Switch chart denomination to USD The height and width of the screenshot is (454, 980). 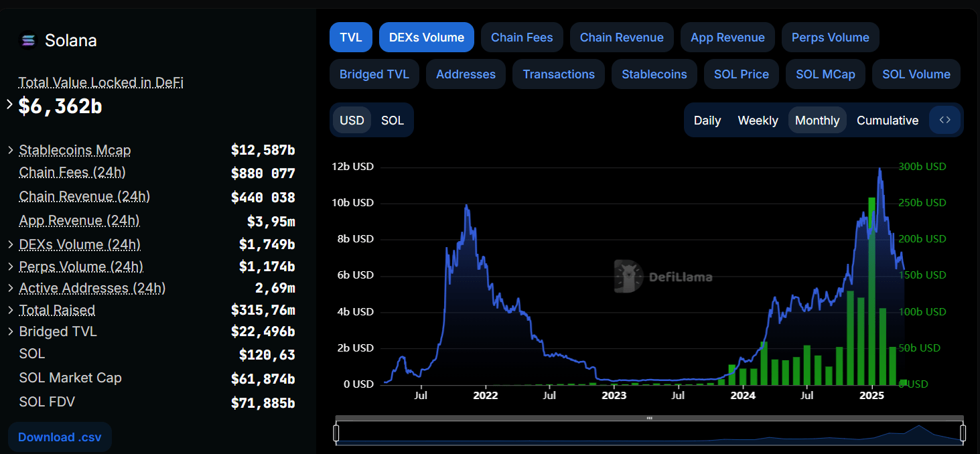[x=352, y=121]
